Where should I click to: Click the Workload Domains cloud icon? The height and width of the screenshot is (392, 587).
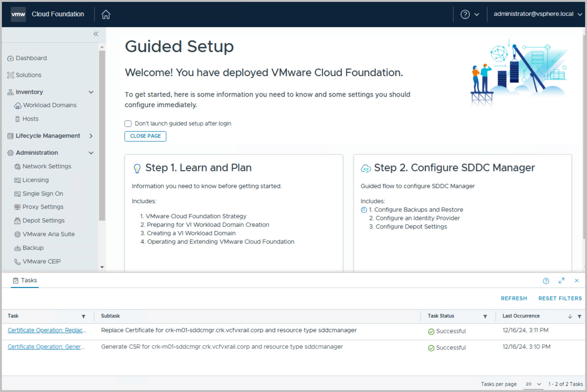(x=18, y=105)
